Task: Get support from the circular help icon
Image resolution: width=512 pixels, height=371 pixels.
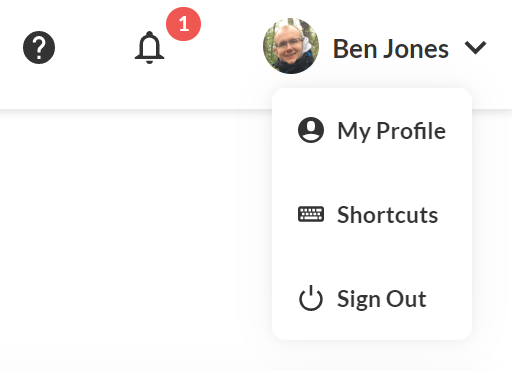Action: click(x=39, y=48)
